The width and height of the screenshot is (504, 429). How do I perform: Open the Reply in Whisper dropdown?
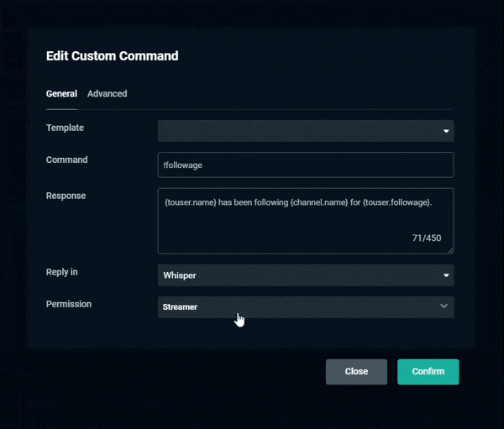coord(306,275)
